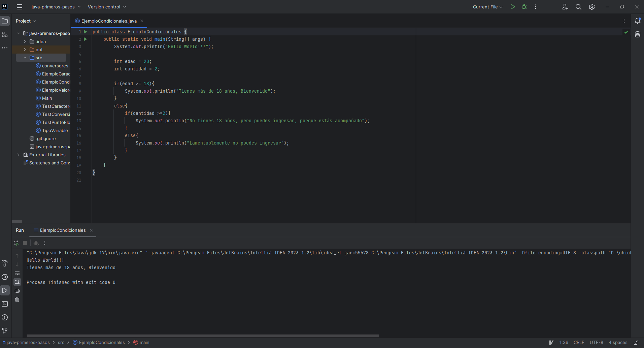The image size is (644, 348).
Task: Close EjemploCondicionales run tab
Action: 91,230
